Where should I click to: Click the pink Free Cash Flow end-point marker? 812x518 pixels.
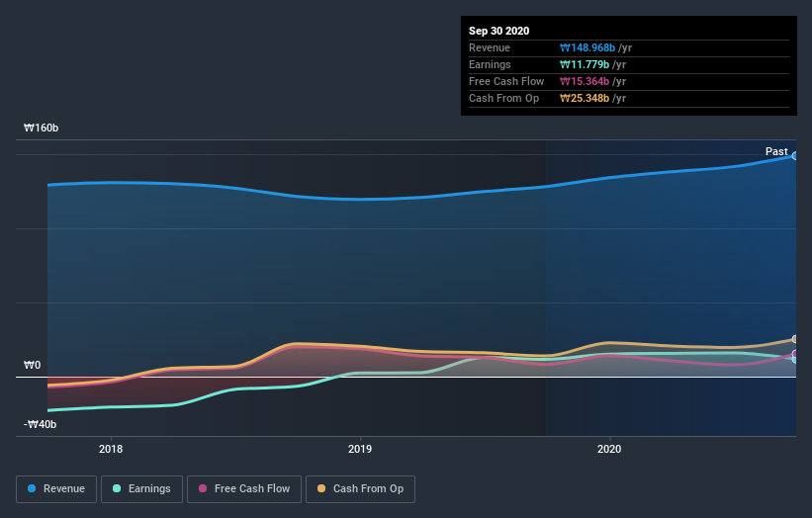[794, 355]
